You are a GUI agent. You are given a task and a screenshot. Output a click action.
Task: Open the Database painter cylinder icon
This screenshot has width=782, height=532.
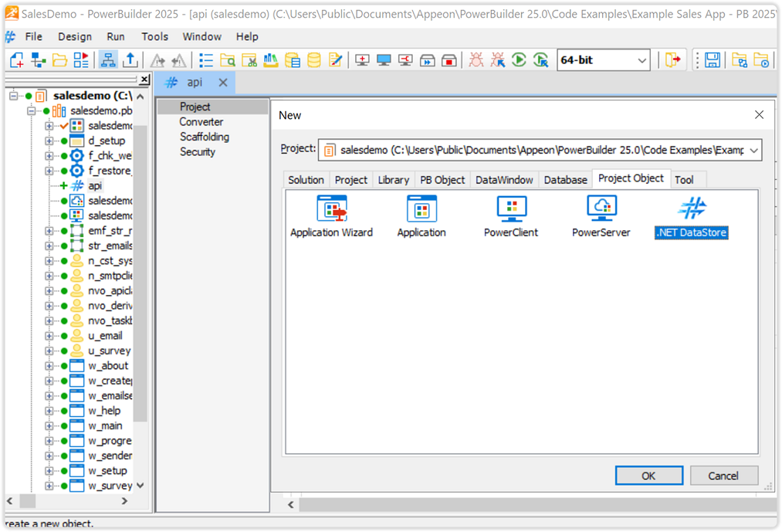[313, 60]
